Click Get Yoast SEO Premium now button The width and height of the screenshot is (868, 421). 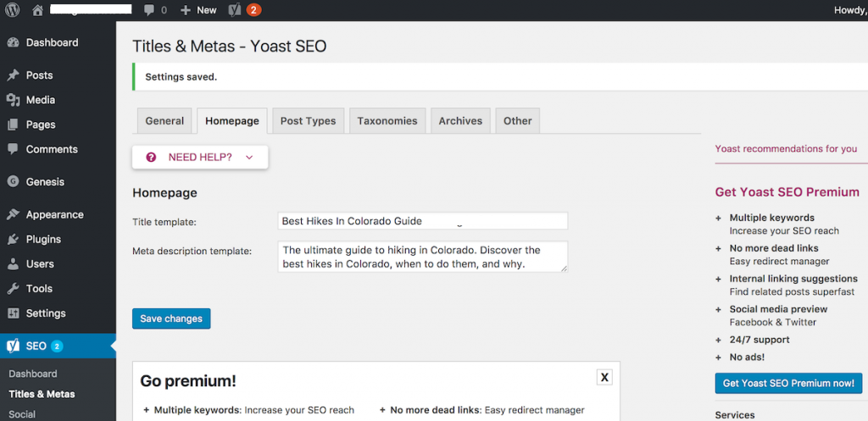(788, 383)
